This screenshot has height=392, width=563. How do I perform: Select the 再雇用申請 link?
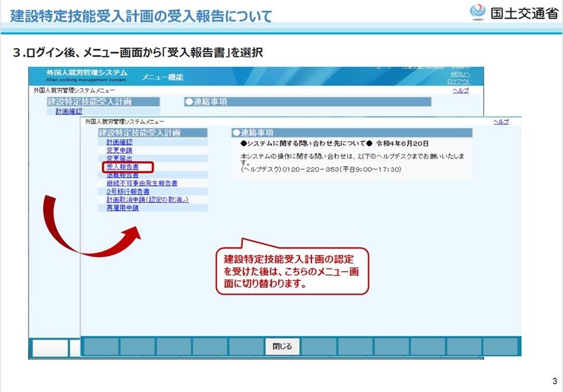(x=122, y=209)
